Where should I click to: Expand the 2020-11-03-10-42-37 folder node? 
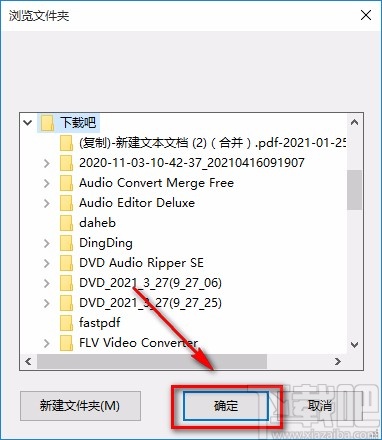coord(47,163)
